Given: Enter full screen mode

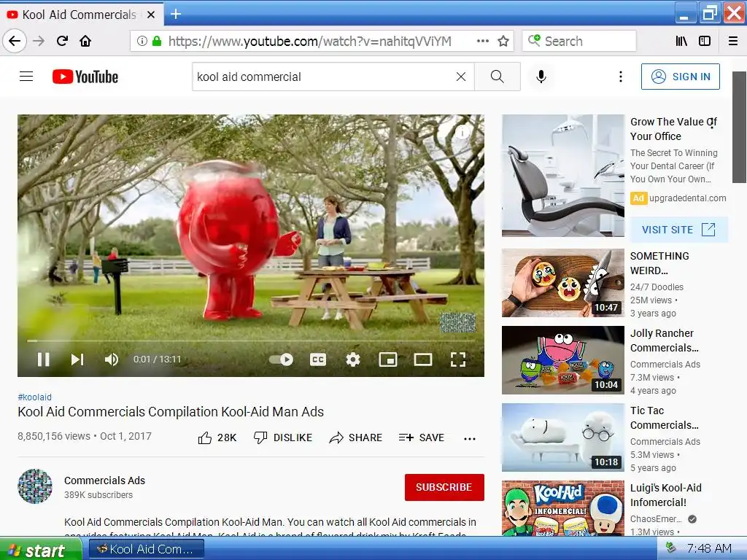Looking at the screenshot, I should 458,359.
